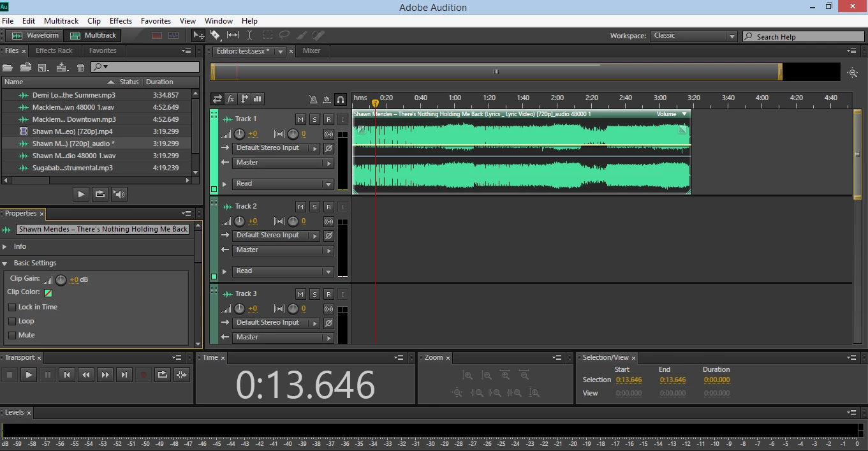Expand the Info section in Properties
The height and width of the screenshot is (451, 868).
coord(5,246)
